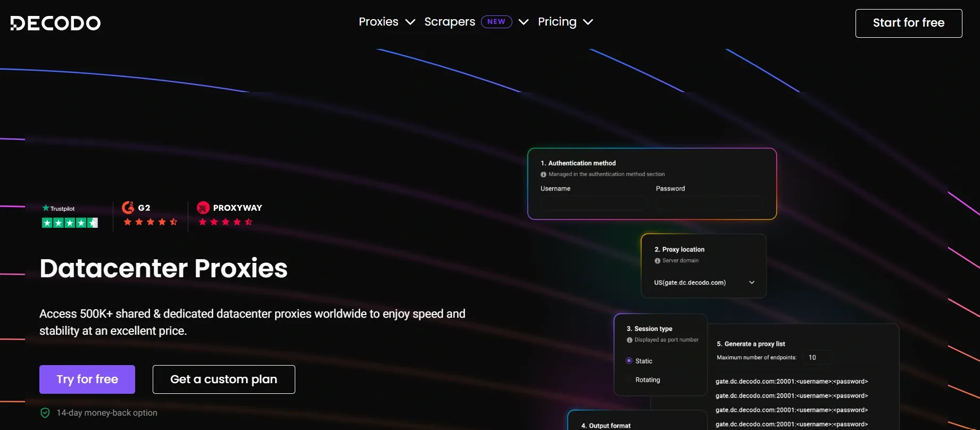
Task: Click the 14-day money-back option text
Action: 107,413
